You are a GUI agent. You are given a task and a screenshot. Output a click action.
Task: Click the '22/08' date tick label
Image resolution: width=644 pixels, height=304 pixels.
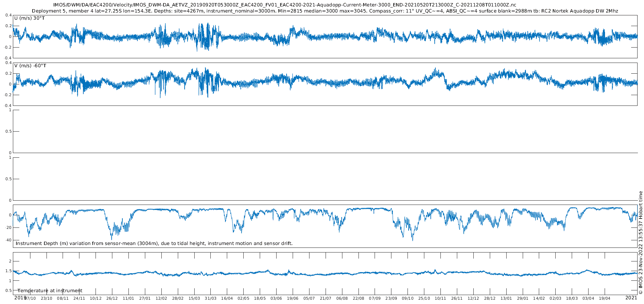pyautogui.click(x=358, y=298)
